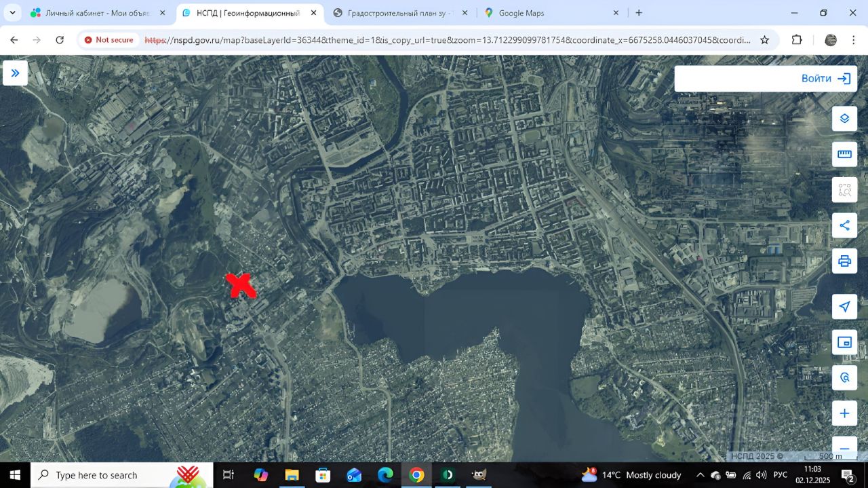Open the mini-map overview button
This screenshot has width=868, height=488.
(x=844, y=342)
